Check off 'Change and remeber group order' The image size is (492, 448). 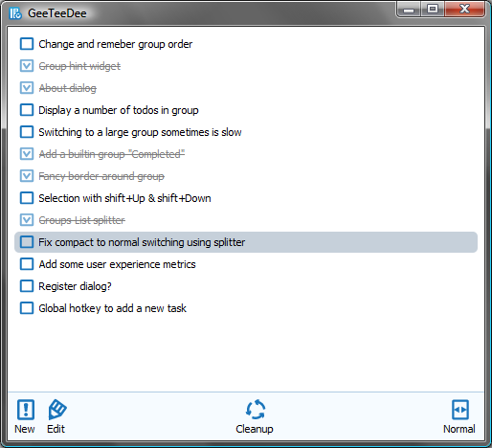click(x=27, y=44)
